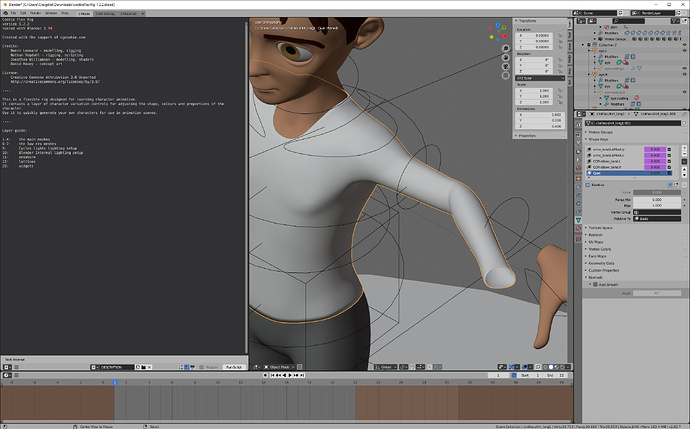Image resolution: width=690 pixels, height=429 pixels.
Task: Toggle camera view with the camera icon
Action: coord(506,66)
